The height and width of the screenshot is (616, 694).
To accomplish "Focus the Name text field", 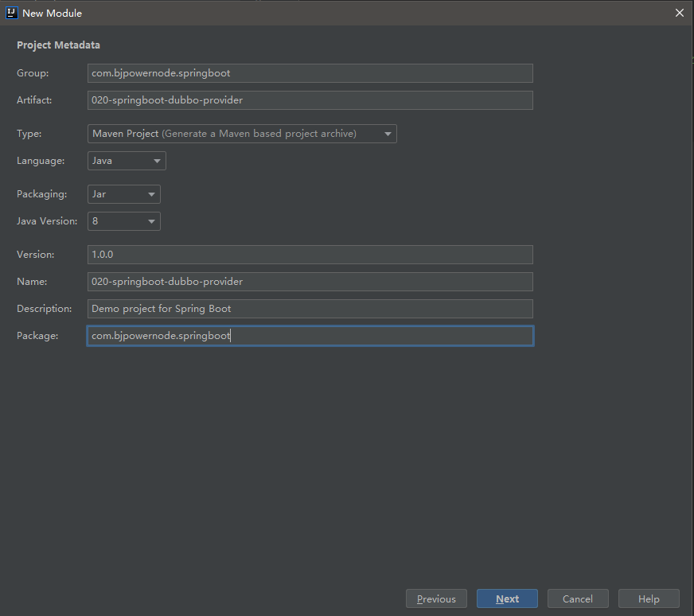I will [310, 282].
